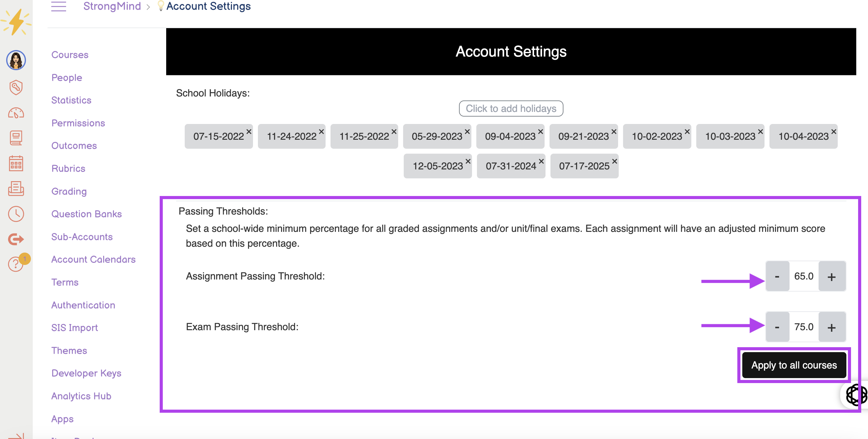Viewport: 868px width, 439px height.
Task: Remove the 11-24-2022 holiday
Action: pos(321,131)
